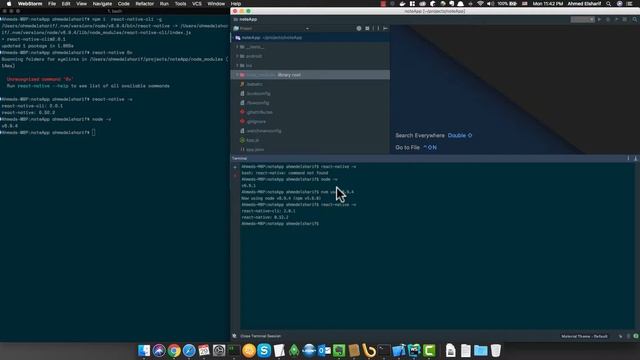640x360 pixels.
Task: Open the Window menu
Action: click(x=216, y=4)
